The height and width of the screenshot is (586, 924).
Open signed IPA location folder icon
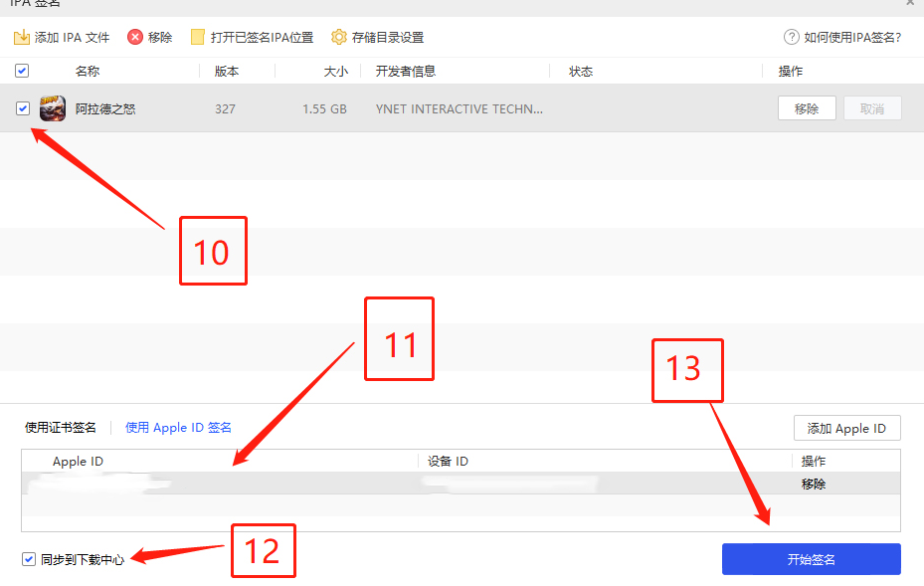click(198, 38)
